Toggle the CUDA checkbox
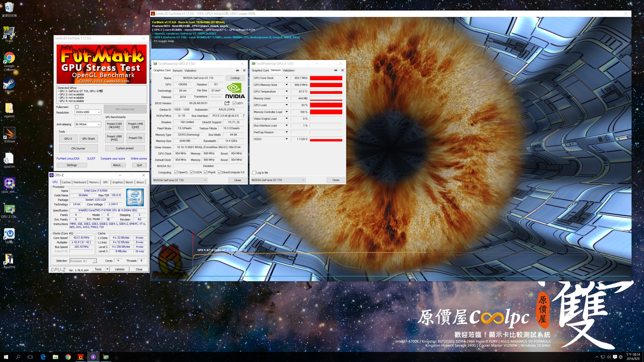Screen dimensions: 644x362 point(192,172)
